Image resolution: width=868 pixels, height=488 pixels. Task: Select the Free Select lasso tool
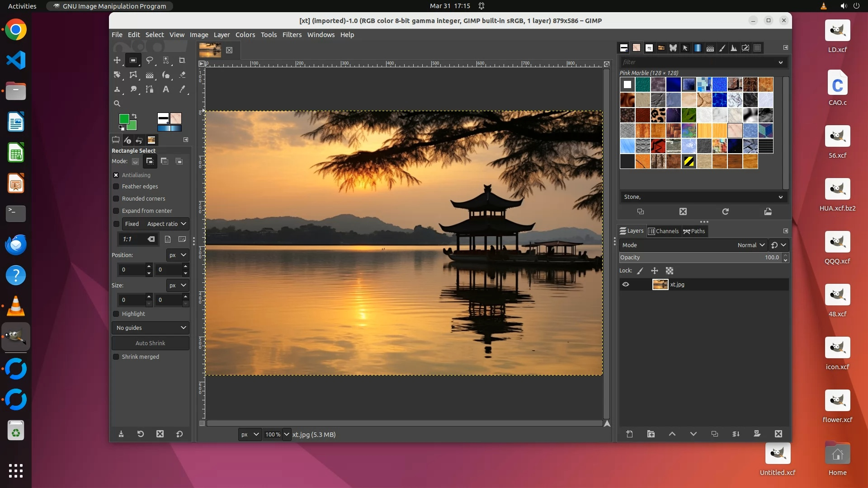(x=149, y=60)
